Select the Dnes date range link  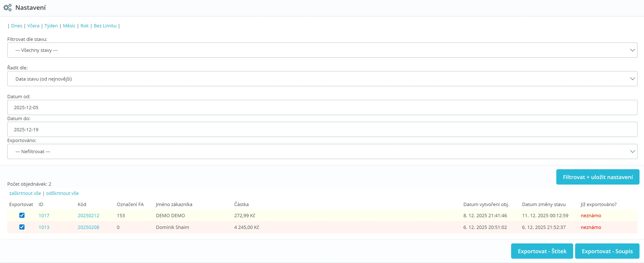tap(16, 26)
